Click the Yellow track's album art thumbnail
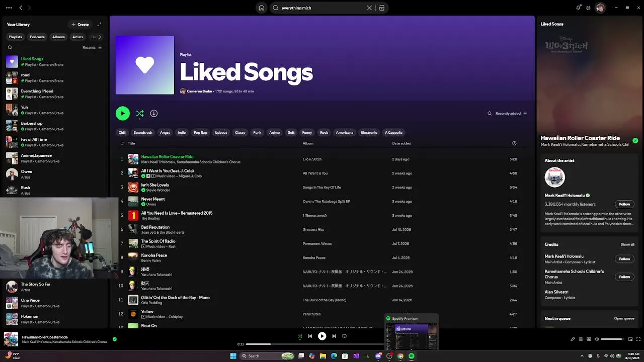Image resolution: width=644 pixels, height=362 pixels. [x=133, y=314]
